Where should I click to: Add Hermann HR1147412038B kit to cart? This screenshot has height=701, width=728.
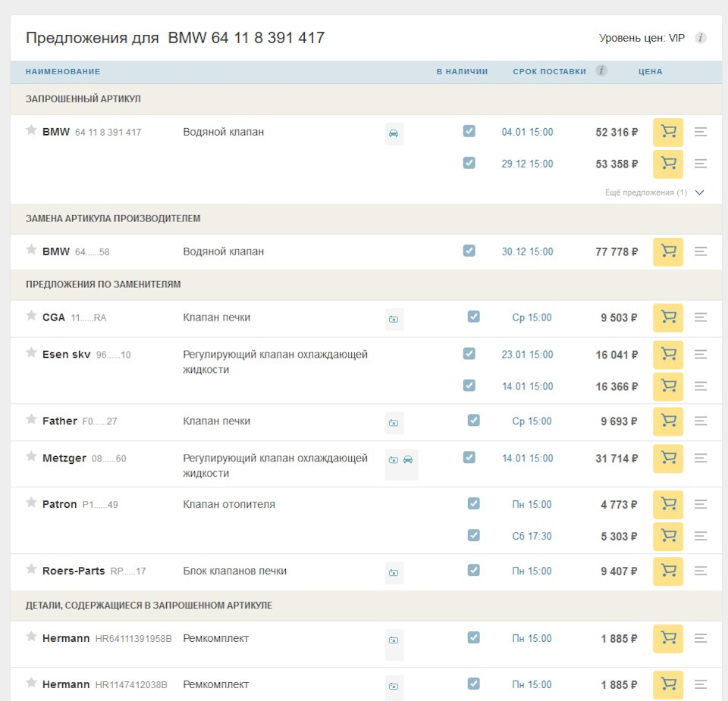pyautogui.click(x=667, y=685)
